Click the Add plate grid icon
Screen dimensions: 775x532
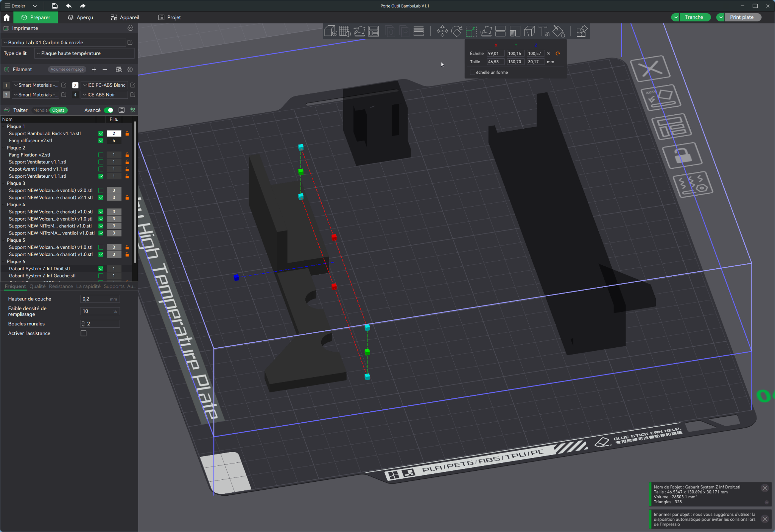click(345, 31)
